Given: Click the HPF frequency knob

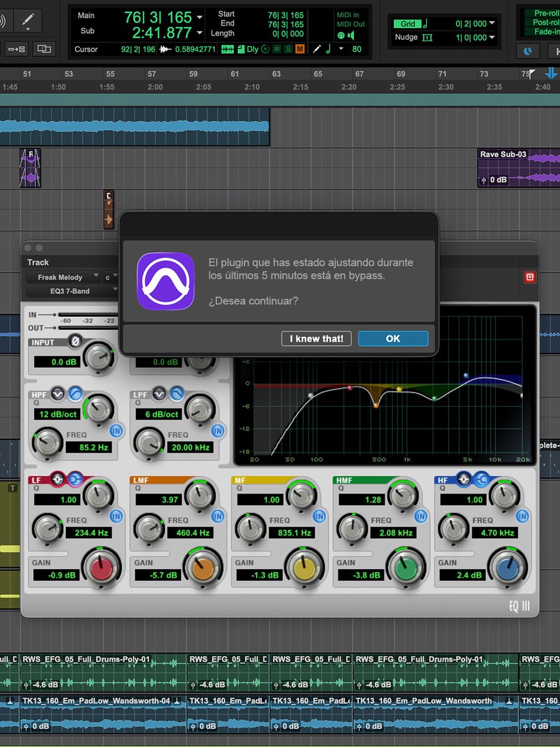Looking at the screenshot, I should (47, 443).
